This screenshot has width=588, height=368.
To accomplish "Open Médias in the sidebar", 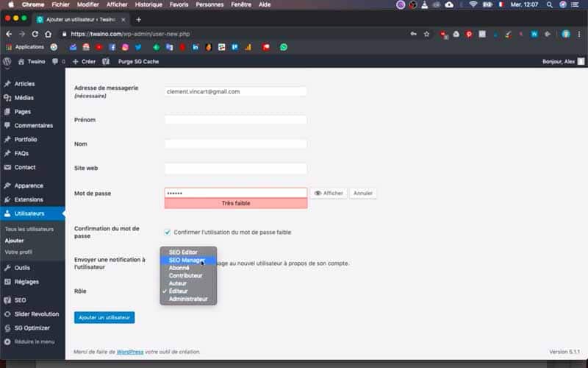I will coord(32,98).
